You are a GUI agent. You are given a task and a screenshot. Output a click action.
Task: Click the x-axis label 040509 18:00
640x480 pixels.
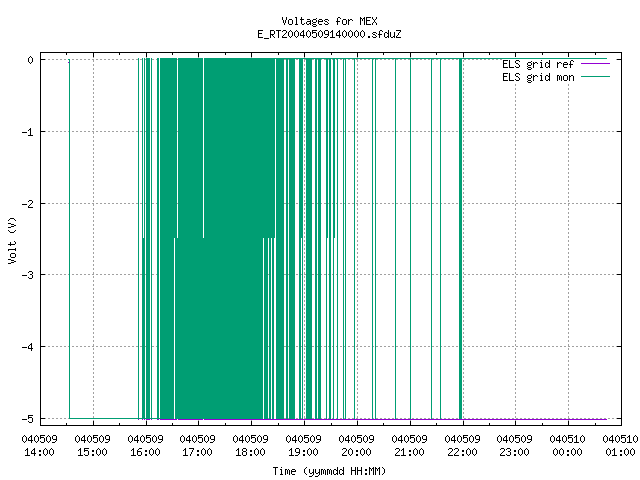251,446
